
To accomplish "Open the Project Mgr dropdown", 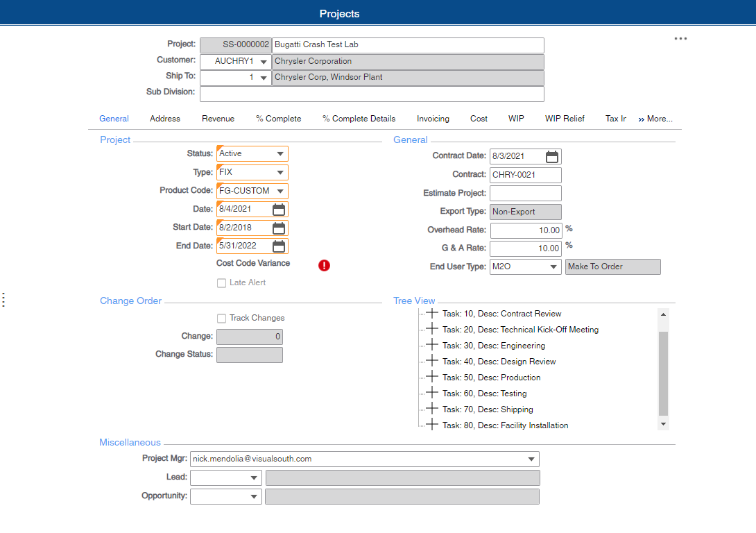I will tap(531, 458).
